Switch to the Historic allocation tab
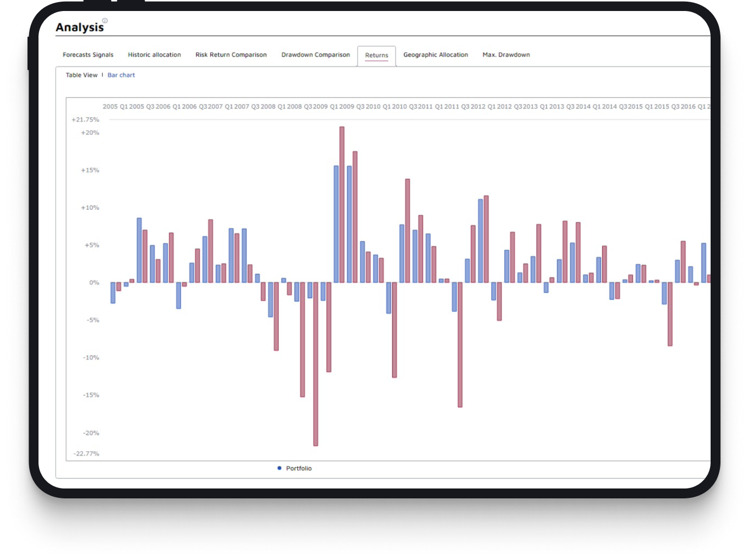The width and height of the screenshot is (748, 560). click(155, 55)
